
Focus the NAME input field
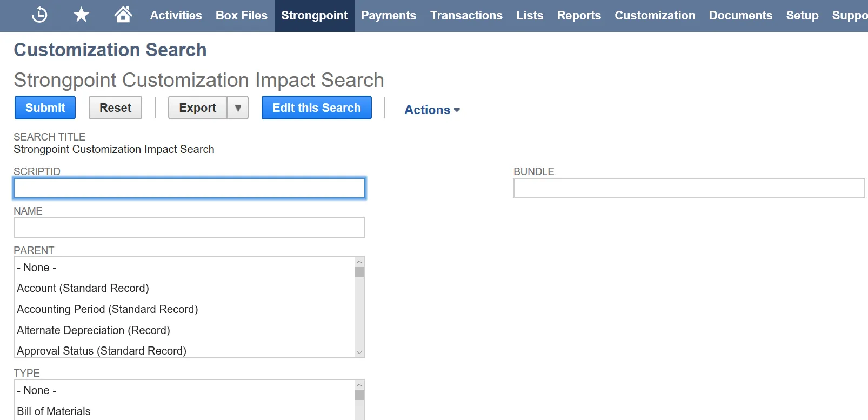pos(189,228)
